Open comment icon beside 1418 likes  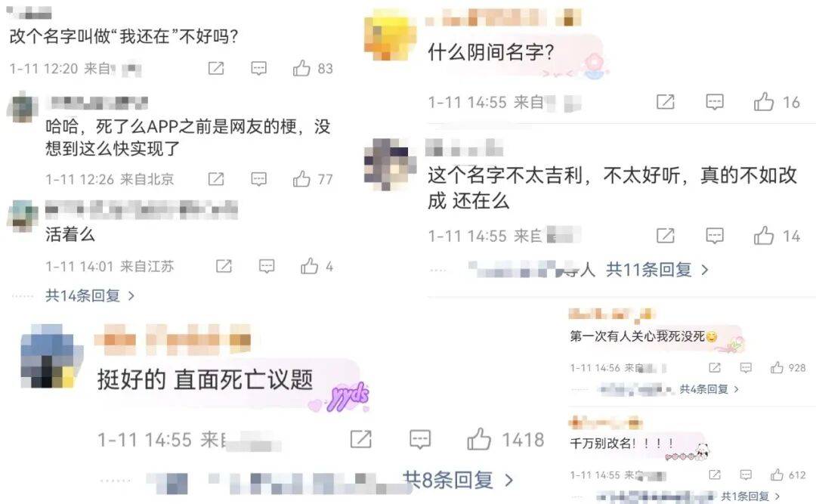point(419,440)
